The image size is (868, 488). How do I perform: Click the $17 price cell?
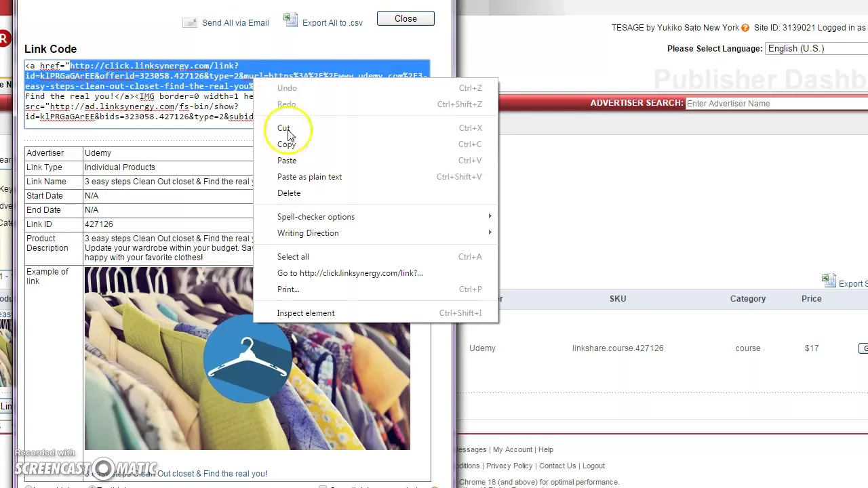812,348
